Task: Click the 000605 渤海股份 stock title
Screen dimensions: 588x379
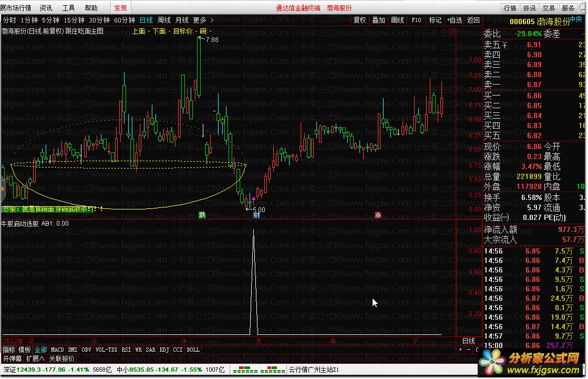Action: point(540,22)
